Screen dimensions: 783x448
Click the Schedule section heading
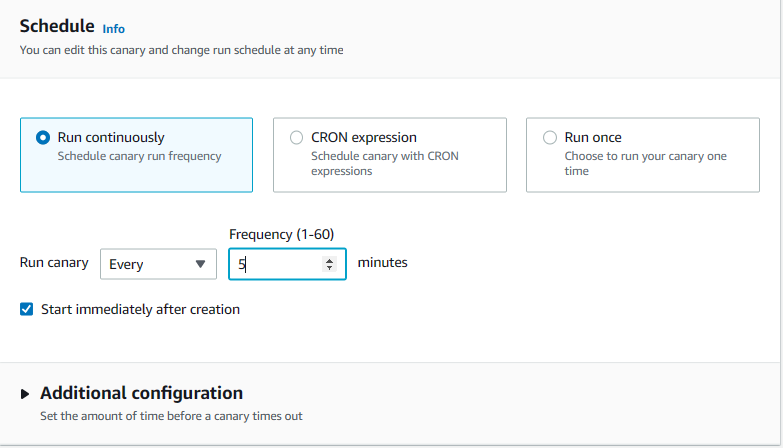(57, 26)
